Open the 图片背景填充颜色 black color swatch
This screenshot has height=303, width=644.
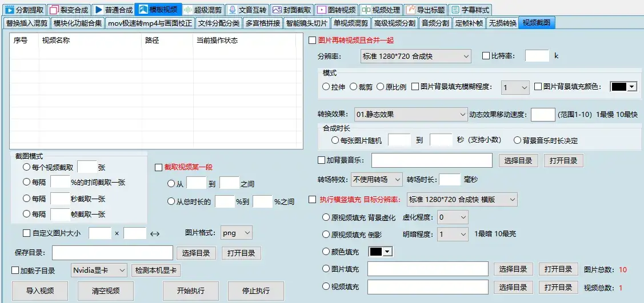tap(623, 87)
